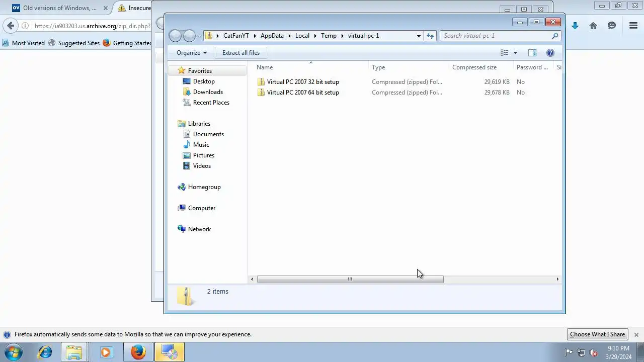Click the volume tray icon
The image size is (644, 362).
593,352
